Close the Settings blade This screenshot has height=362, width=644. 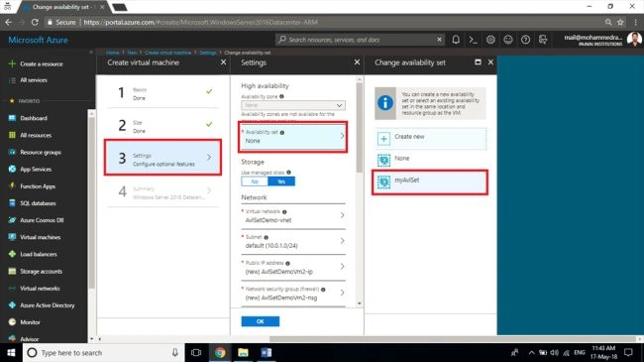point(357,62)
